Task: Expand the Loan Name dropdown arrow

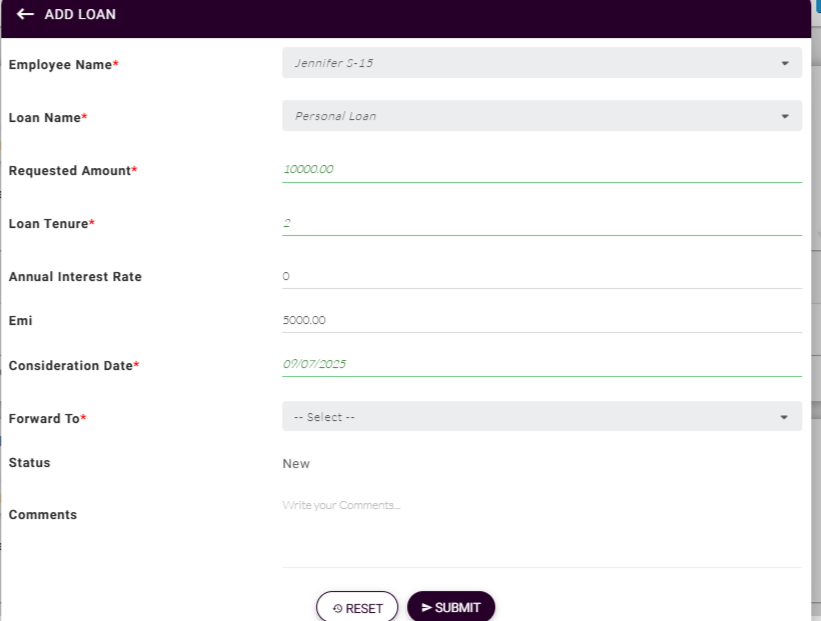Action: (784, 116)
